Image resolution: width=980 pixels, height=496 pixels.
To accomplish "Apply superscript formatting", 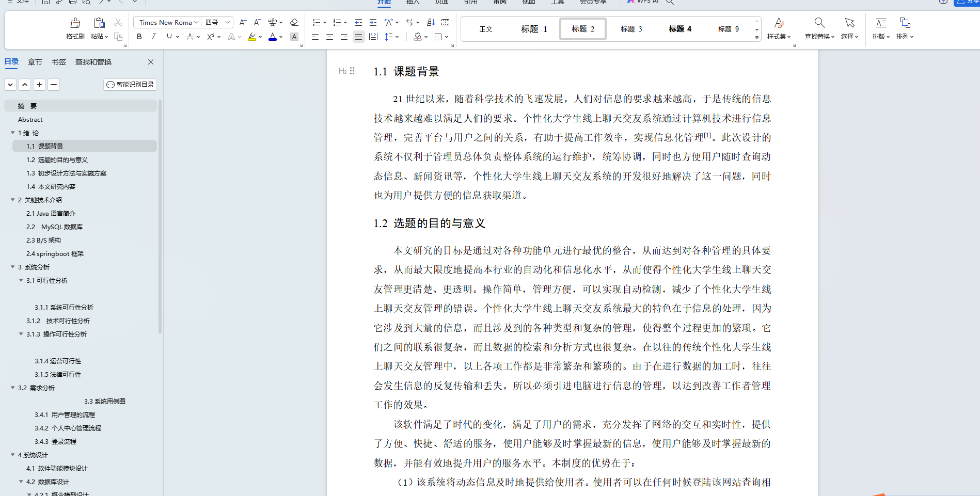I will point(210,37).
